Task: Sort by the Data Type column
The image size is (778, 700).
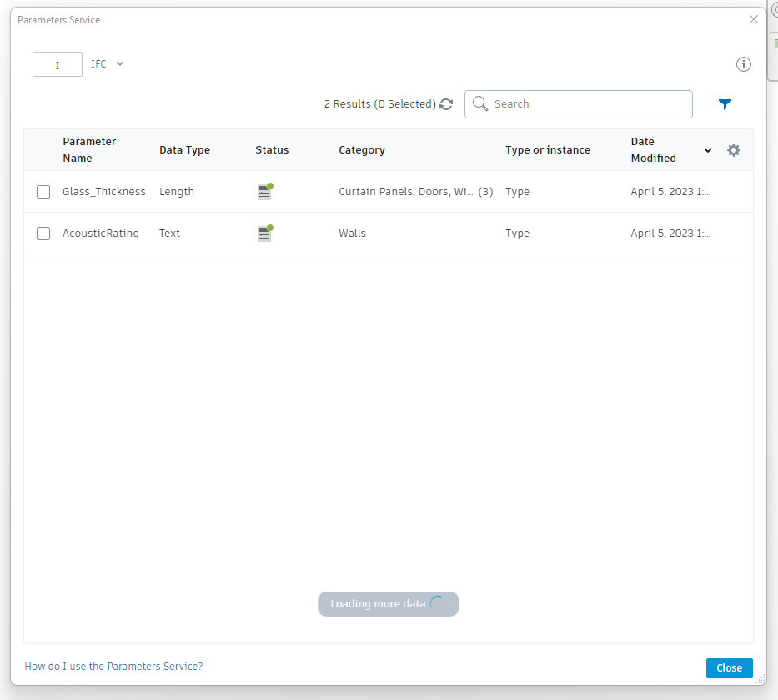Action: tap(184, 150)
